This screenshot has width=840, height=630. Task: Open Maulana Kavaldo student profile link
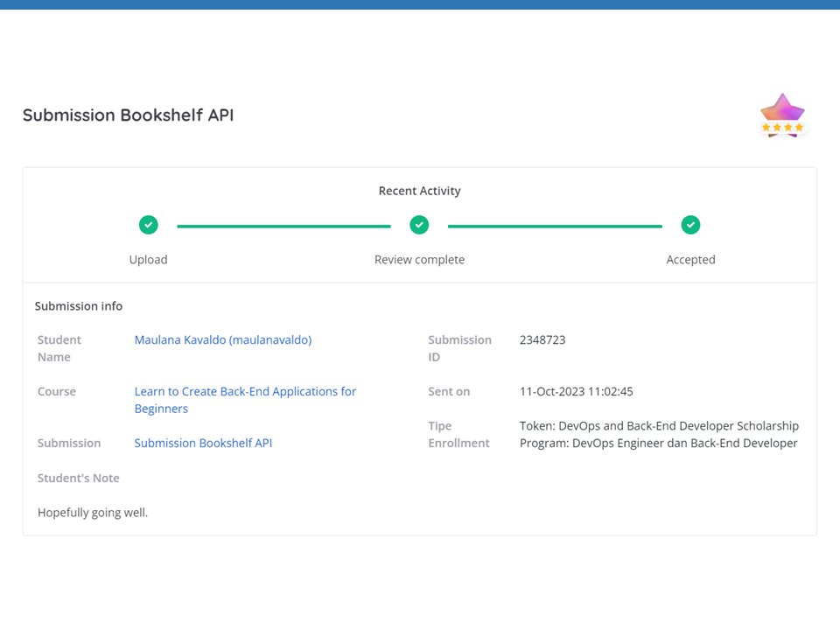pos(223,339)
